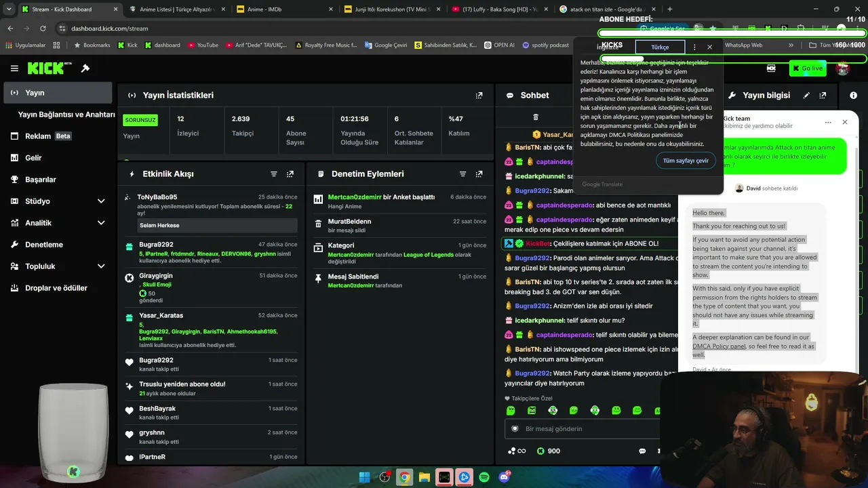This screenshot has width=868, height=488.
Task: Open the Başarılar sidebar page
Action: click(58, 180)
